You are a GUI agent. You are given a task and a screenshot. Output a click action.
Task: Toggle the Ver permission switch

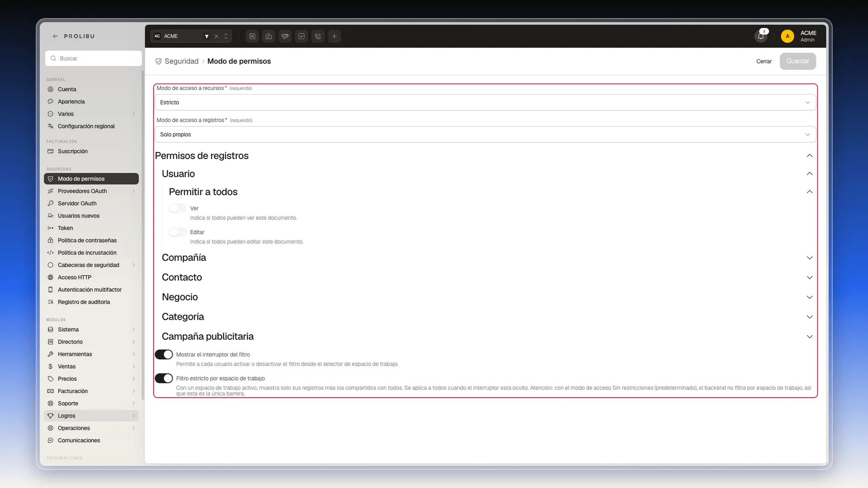click(x=178, y=208)
